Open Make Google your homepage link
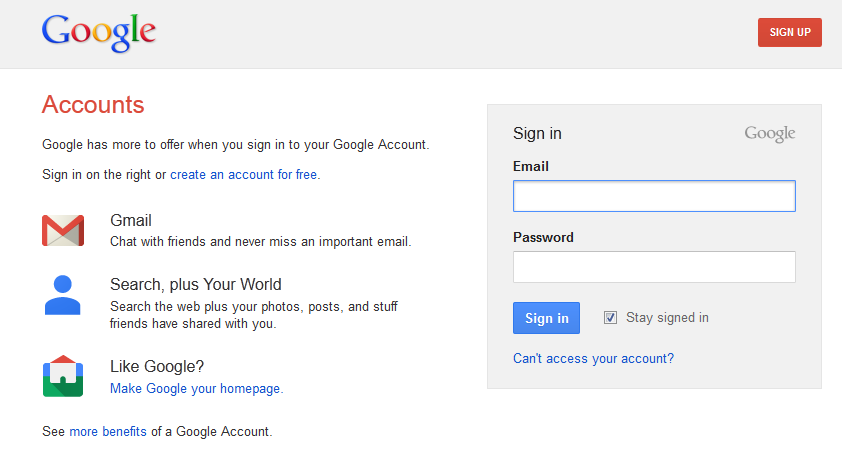The width and height of the screenshot is (842, 456). [195, 388]
